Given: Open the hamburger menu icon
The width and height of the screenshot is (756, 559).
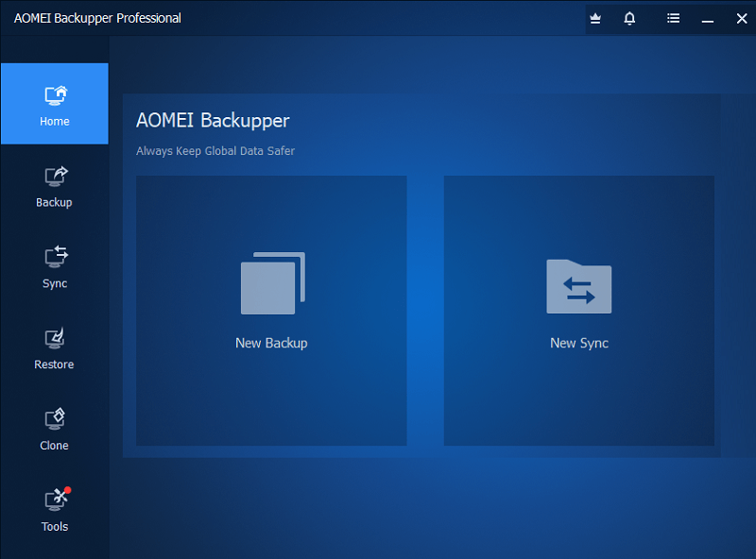Looking at the screenshot, I should 674,19.
